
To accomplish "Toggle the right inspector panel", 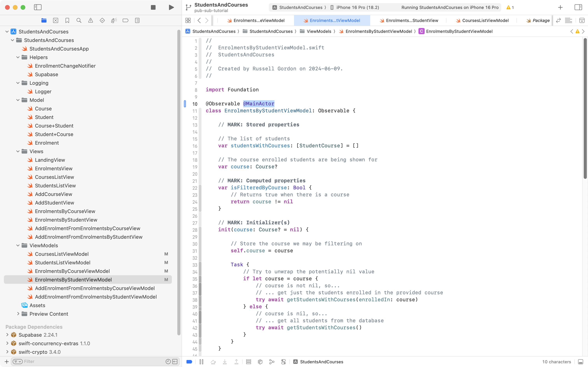I will coord(578,7).
